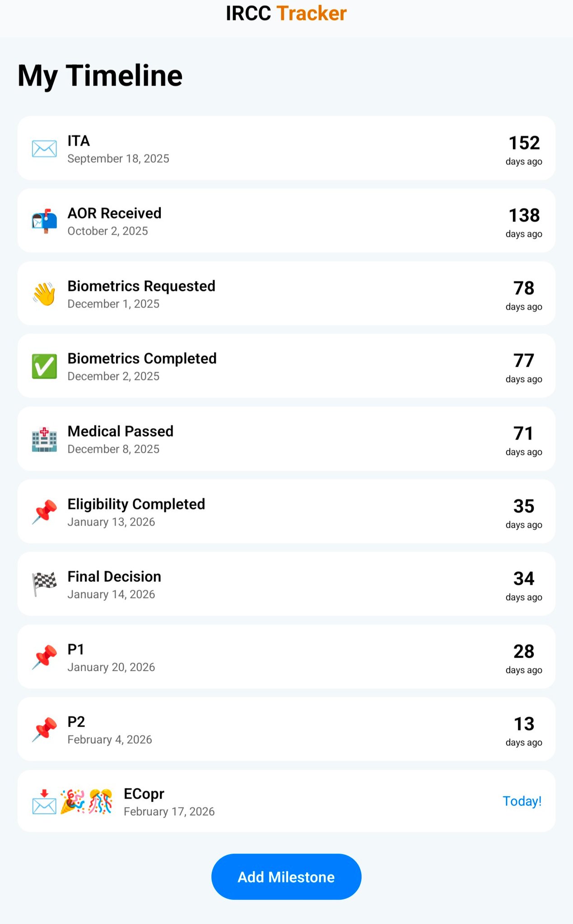This screenshot has width=573, height=924.
Task: Click the My Timeline heading
Action: (100, 76)
